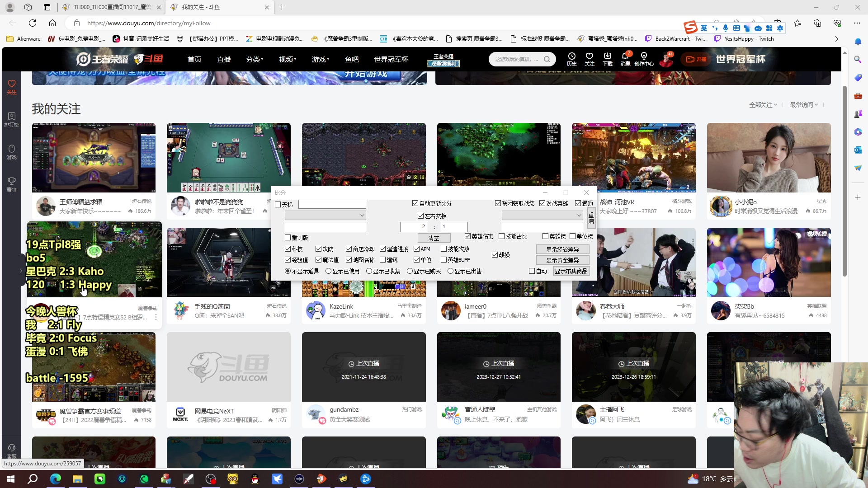Open the 历史 history clock icon

click(571, 59)
